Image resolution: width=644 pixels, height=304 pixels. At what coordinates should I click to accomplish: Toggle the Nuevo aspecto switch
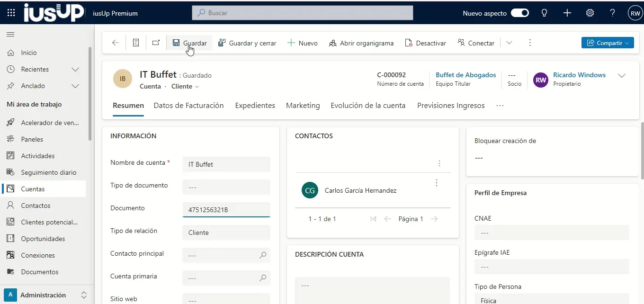tap(519, 13)
